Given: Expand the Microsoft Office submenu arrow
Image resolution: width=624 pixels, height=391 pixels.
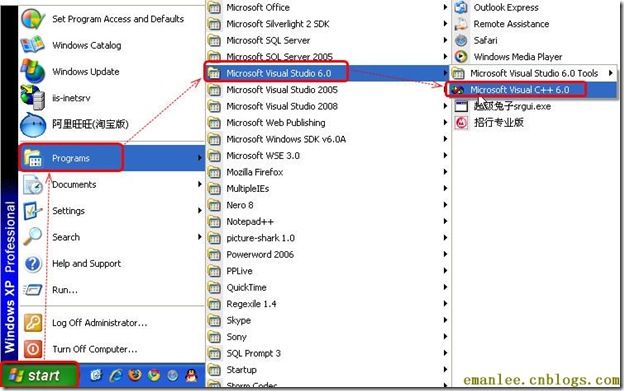Looking at the screenshot, I should (x=445, y=7).
